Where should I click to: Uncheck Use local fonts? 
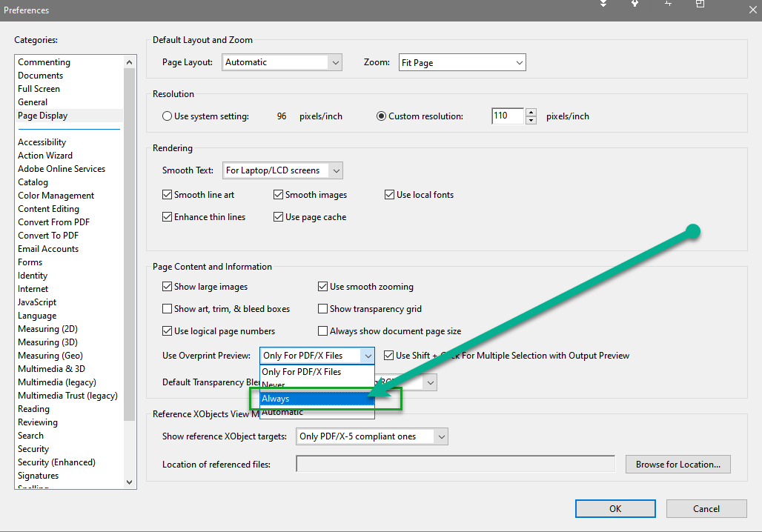[x=390, y=195]
